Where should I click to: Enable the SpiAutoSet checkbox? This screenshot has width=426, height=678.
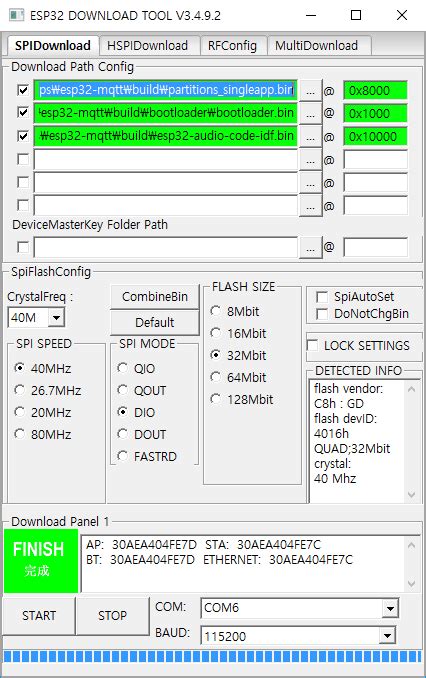click(x=322, y=297)
